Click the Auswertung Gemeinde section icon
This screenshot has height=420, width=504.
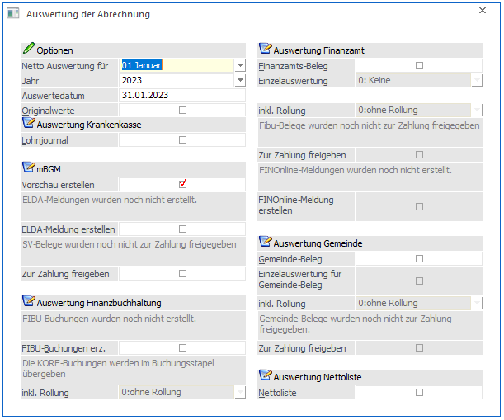coord(266,243)
